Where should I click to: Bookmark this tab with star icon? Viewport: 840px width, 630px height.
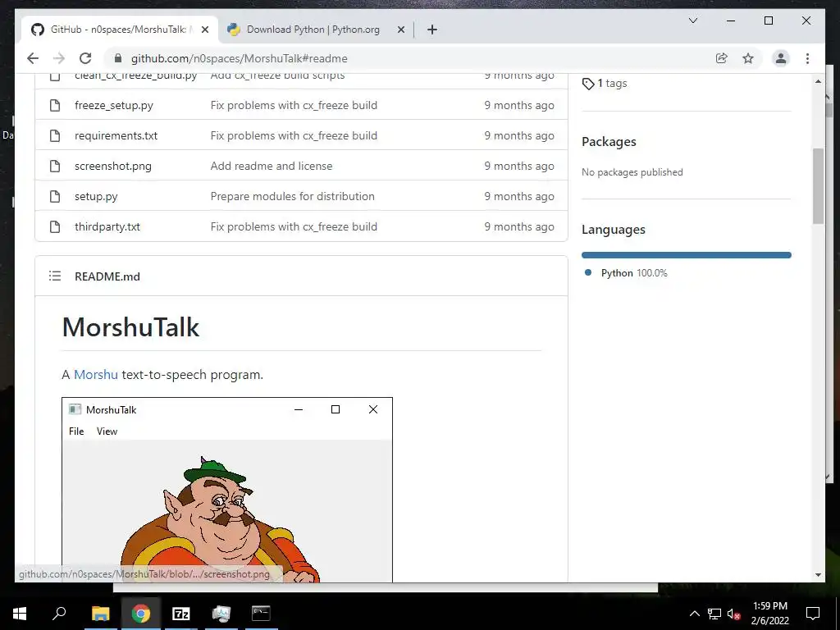pyautogui.click(x=748, y=58)
